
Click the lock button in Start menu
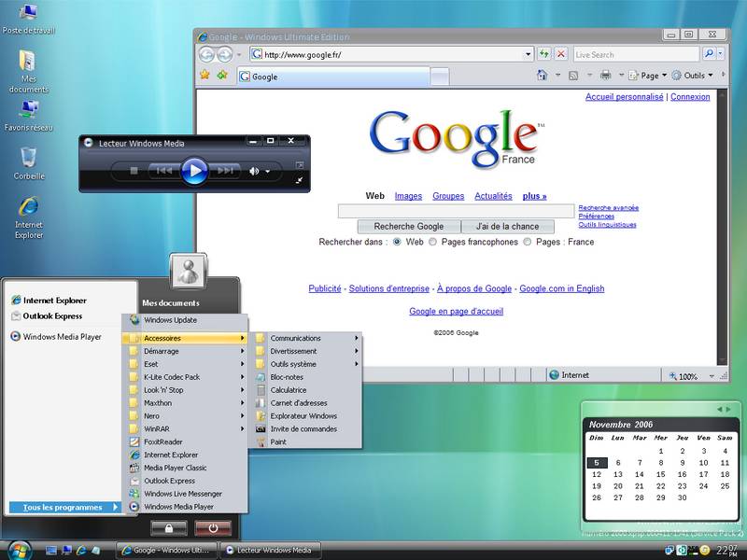pyautogui.click(x=169, y=528)
